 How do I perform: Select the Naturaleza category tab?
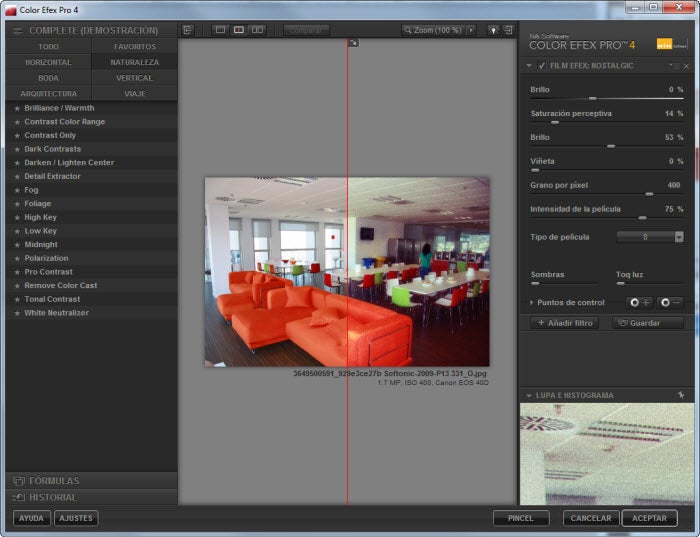(x=134, y=62)
